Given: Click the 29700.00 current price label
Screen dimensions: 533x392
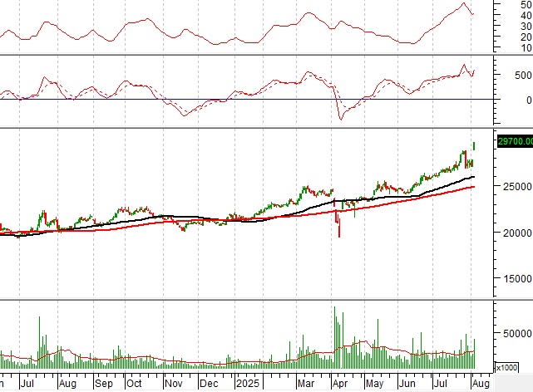Looking at the screenshot, I should tap(514, 142).
